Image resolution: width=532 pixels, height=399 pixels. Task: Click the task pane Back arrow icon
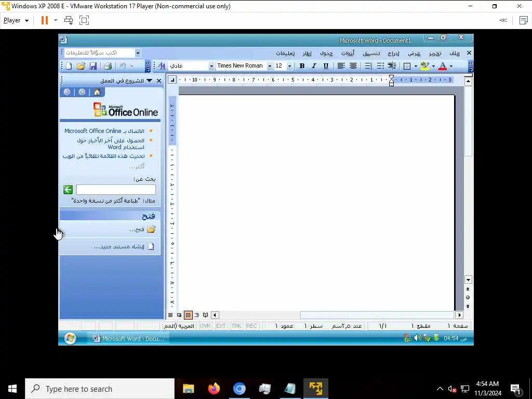67,92
